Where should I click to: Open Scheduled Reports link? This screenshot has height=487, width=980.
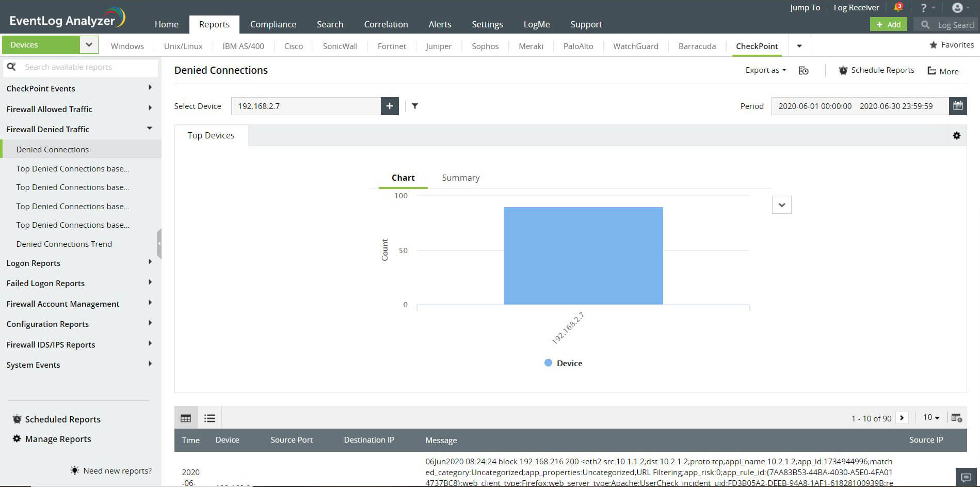click(57, 419)
